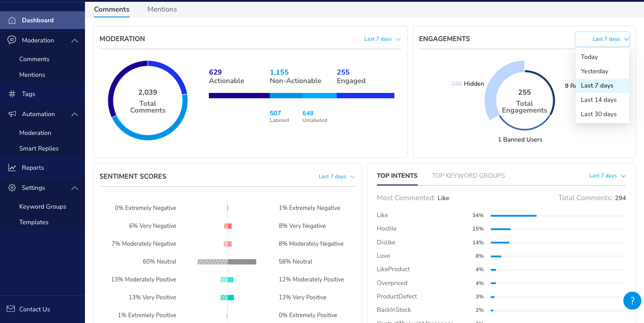Open Keyword Groups settings page
This screenshot has width=644, height=323.
(42, 206)
